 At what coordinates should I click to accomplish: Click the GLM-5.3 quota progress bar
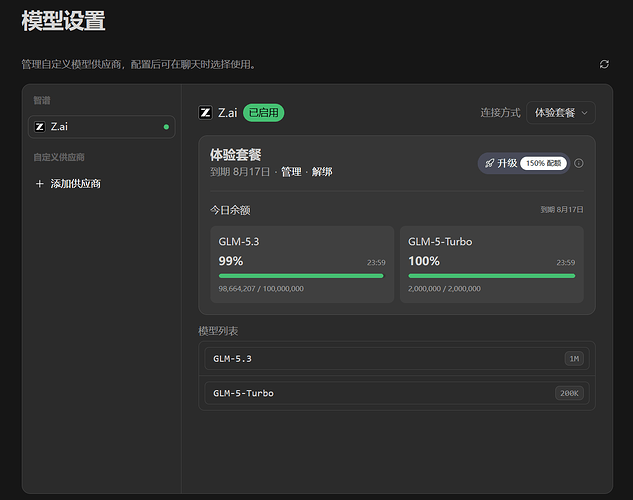coord(301,276)
